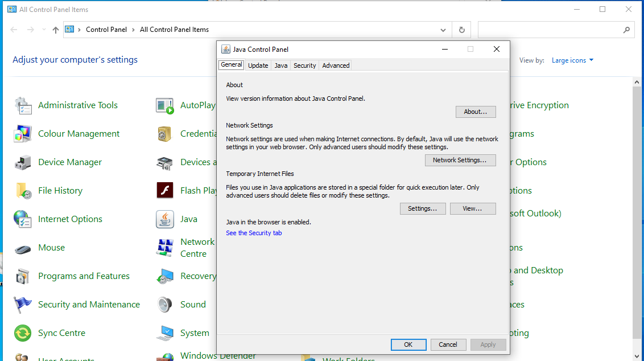Image resolution: width=644 pixels, height=361 pixels.
Task: Expand the View by Large icons dropdown
Action: click(572, 60)
